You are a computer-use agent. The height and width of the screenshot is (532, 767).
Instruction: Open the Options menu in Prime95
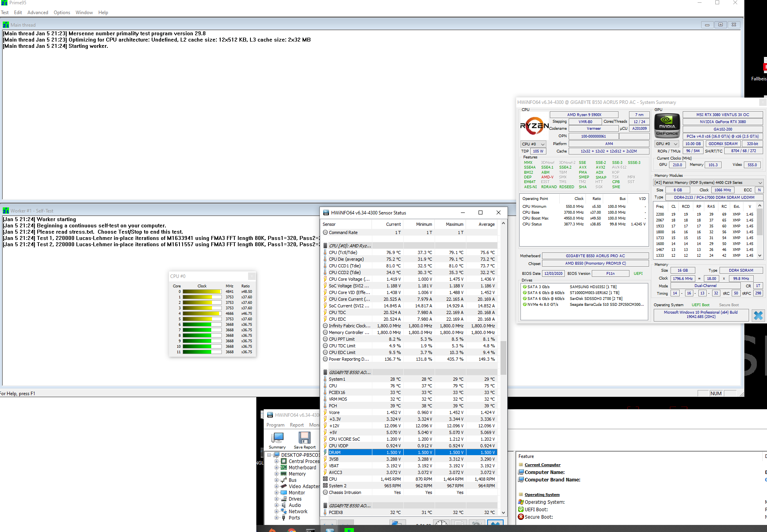(x=62, y=13)
